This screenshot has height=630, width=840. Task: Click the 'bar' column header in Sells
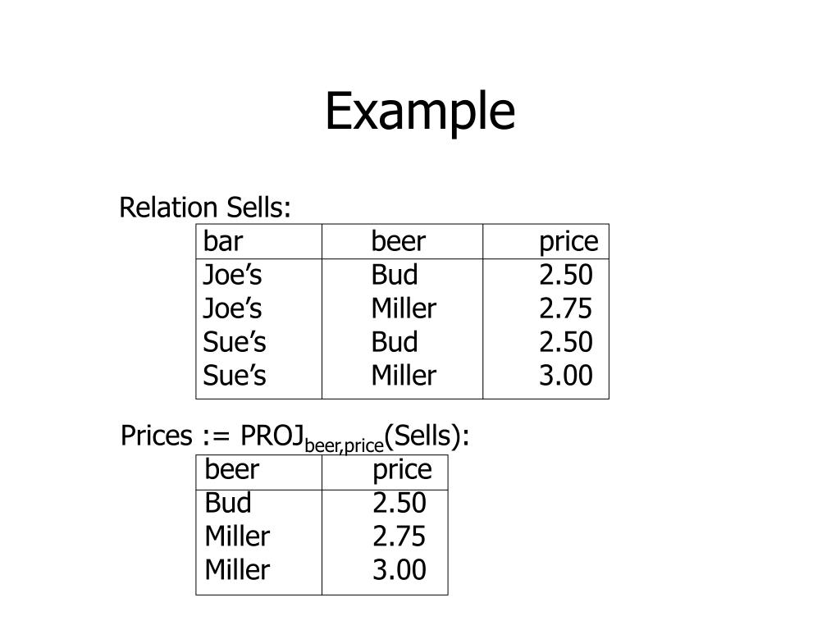[223, 241]
